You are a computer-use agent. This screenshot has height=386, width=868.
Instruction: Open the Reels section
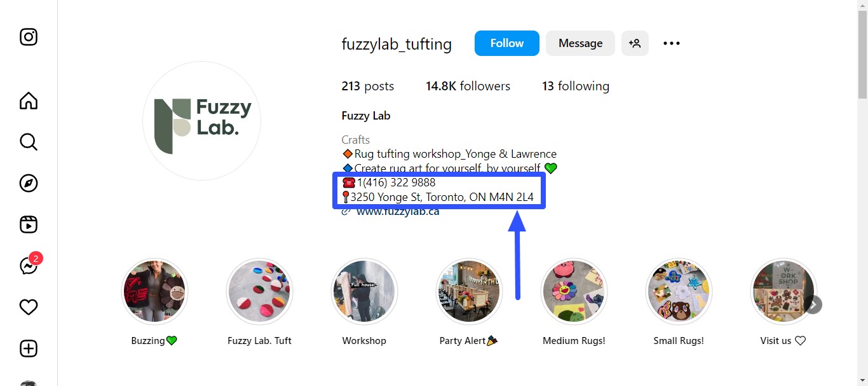[x=28, y=224]
